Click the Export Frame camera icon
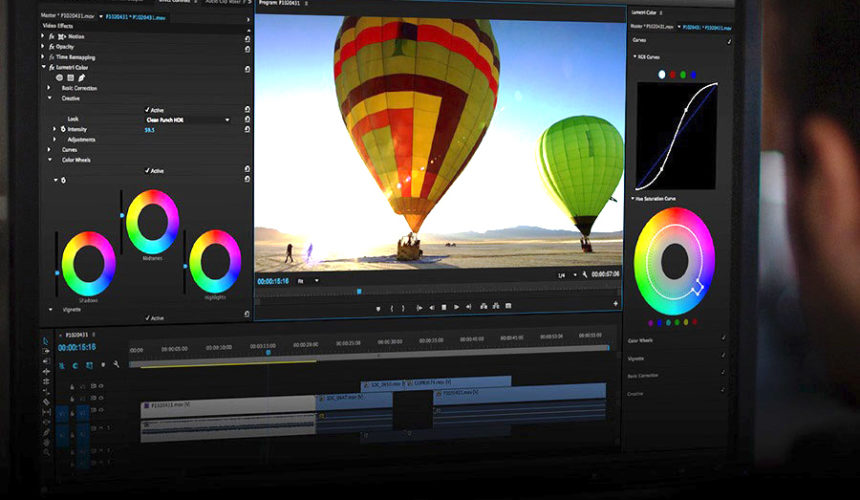Screen dimensions: 860x500 508,306
